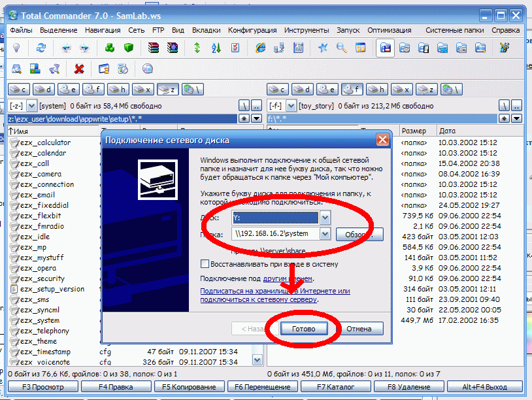Open the Инструменты menu

click(x=307, y=30)
